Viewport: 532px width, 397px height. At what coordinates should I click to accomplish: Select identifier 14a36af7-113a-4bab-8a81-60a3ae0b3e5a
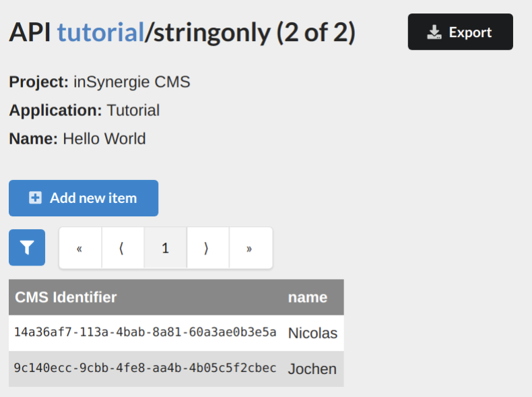click(x=145, y=332)
